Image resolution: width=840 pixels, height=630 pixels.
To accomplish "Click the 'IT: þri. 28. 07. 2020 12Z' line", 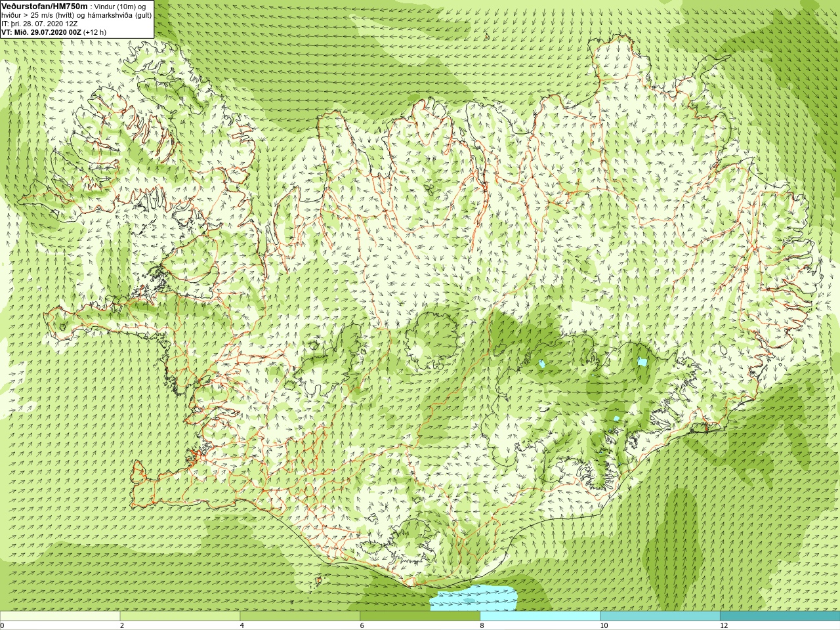I will [39, 23].
